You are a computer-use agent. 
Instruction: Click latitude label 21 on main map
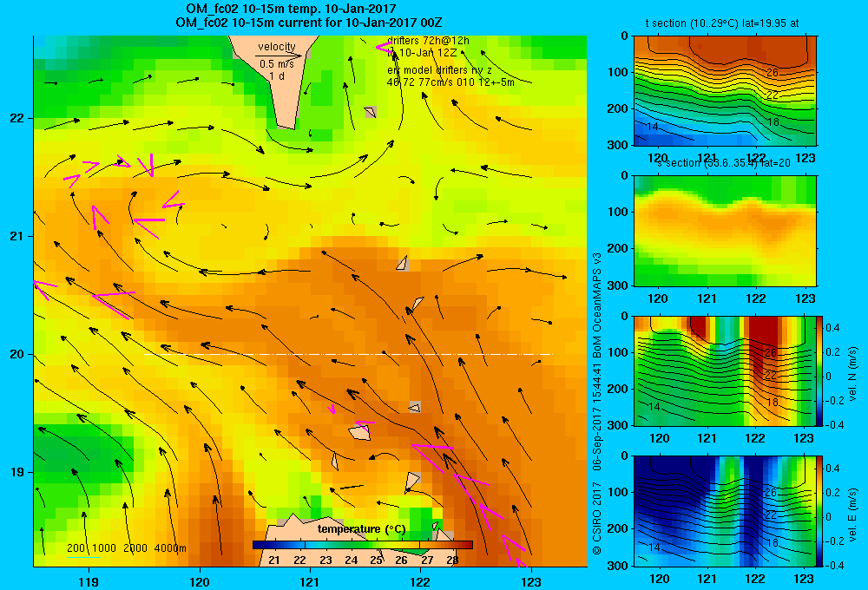coord(17,236)
